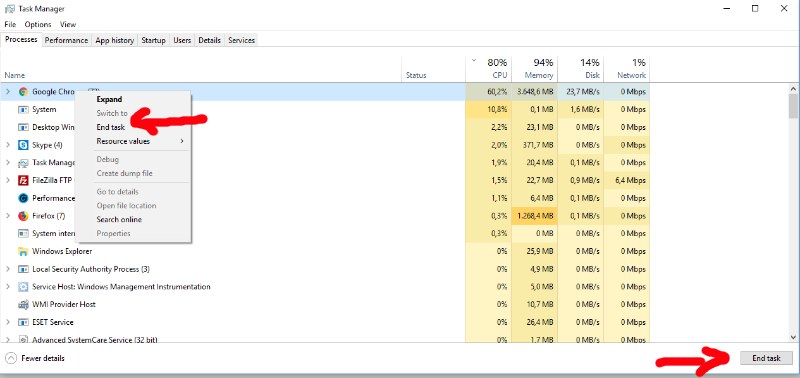Switch to the App history tab
This screenshot has height=378, width=800.
[x=115, y=40]
